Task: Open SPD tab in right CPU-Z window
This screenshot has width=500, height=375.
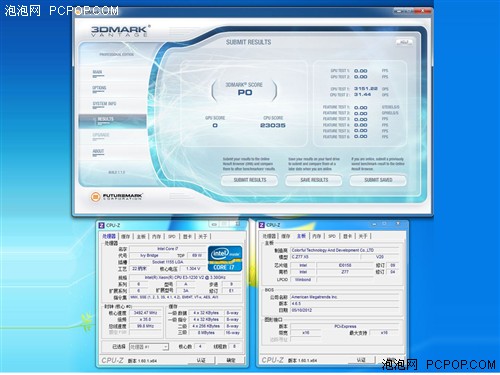Action: pyautogui.click(x=332, y=236)
